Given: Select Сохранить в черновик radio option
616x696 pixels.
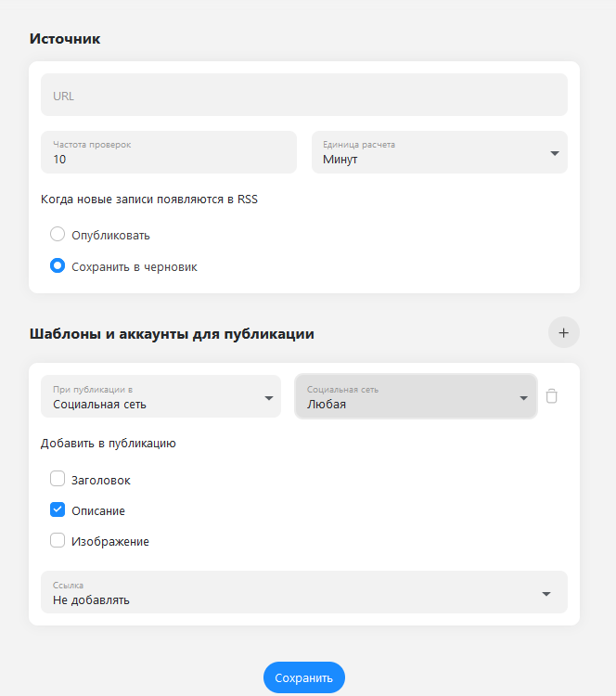Looking at the screenshot, I should [x=58, y=266].
